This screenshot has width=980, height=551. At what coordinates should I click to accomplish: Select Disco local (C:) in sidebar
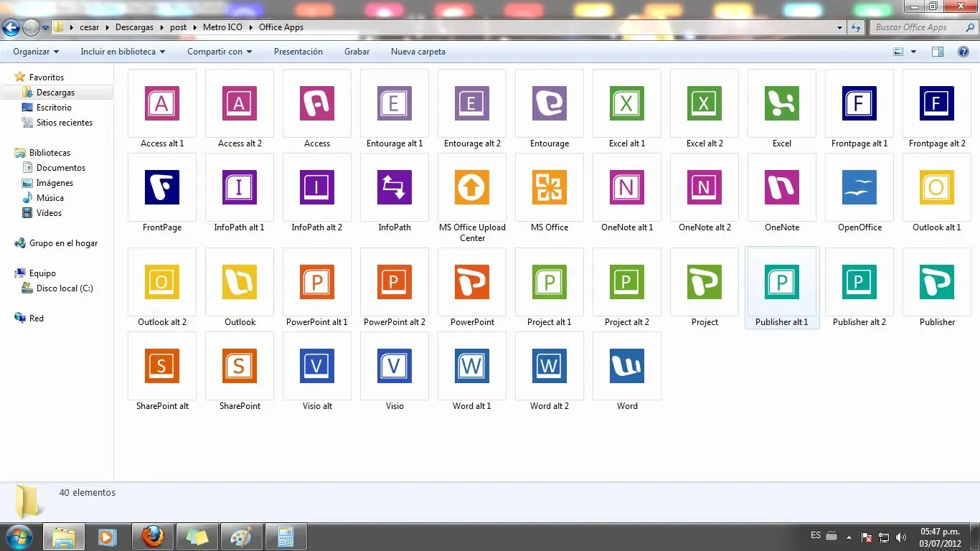pyautogui.click(x=65, y=288)
